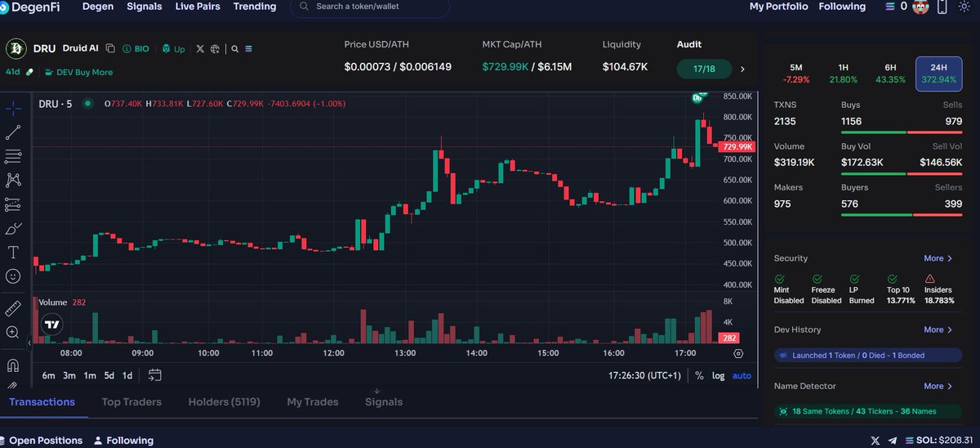The image size is (980, 448).
Task: Open Open Positions in bottom bar
Action: tap(41, 440)
